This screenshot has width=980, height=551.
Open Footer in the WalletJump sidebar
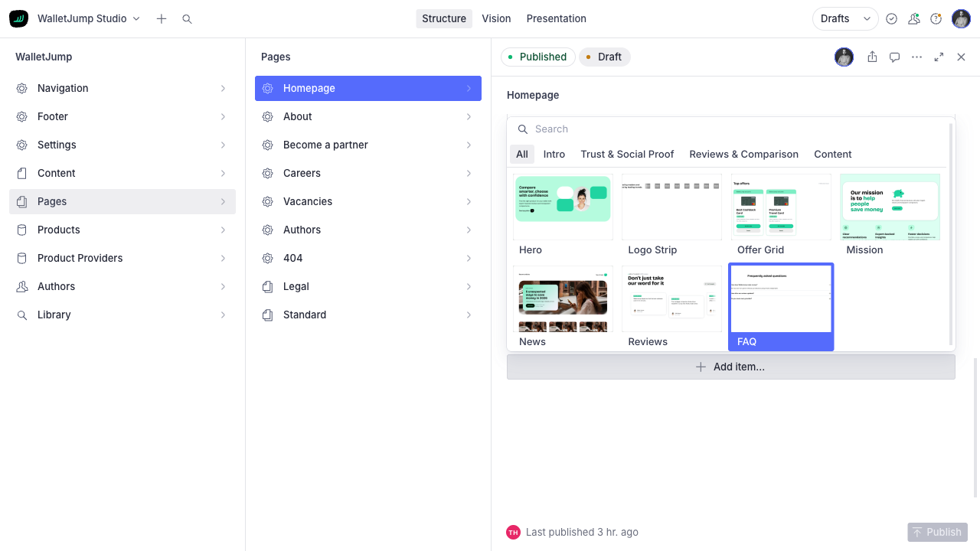[122, 116]
